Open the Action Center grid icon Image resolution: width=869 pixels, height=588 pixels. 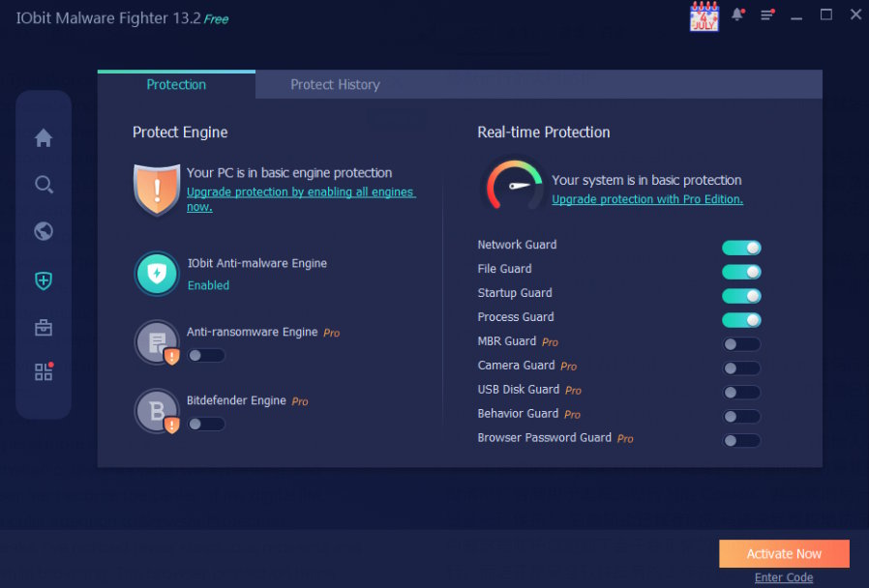[44, 371]
